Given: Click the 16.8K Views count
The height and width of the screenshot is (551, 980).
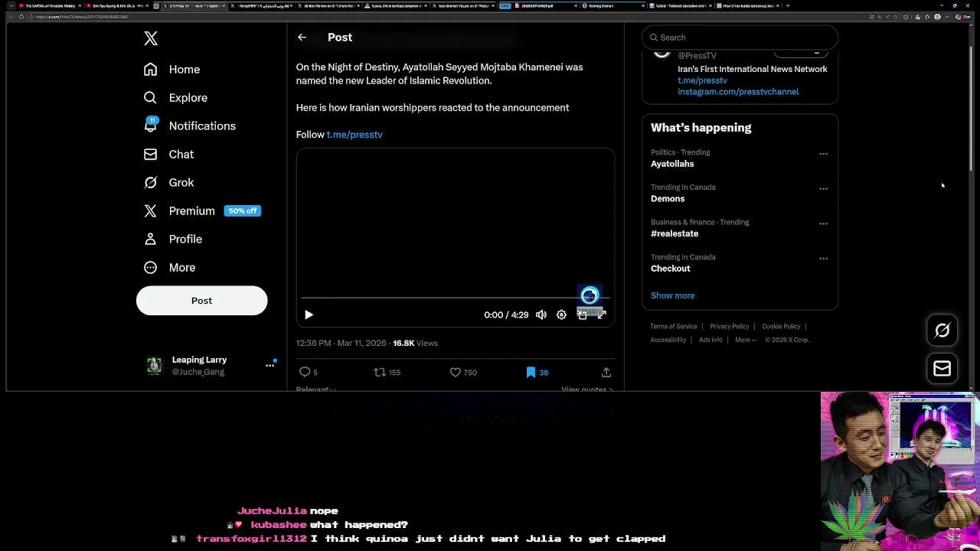Looking at the screenshot, I should coord(415,344).
